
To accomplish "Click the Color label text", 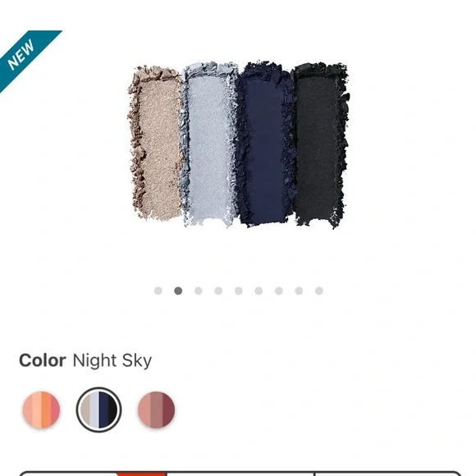I will coord(43,360).
